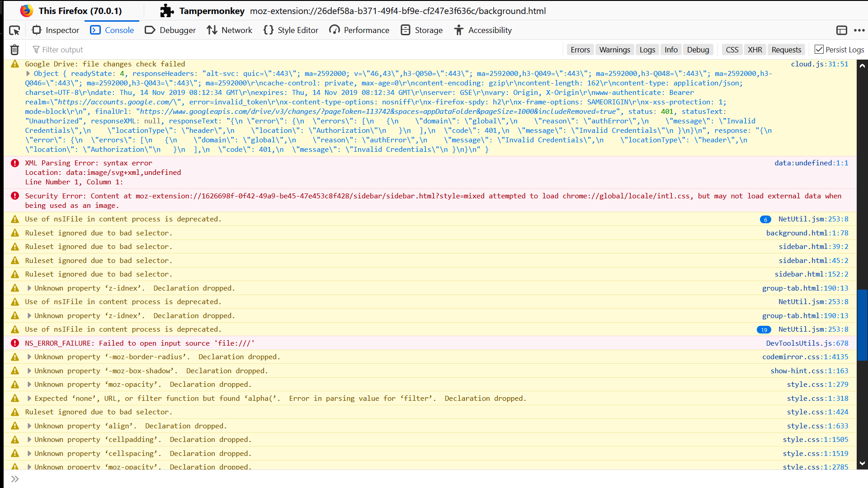Screen dimensions: 868x488
Task: Click the pick element inspector icon
Action: (x=15, y=30)
